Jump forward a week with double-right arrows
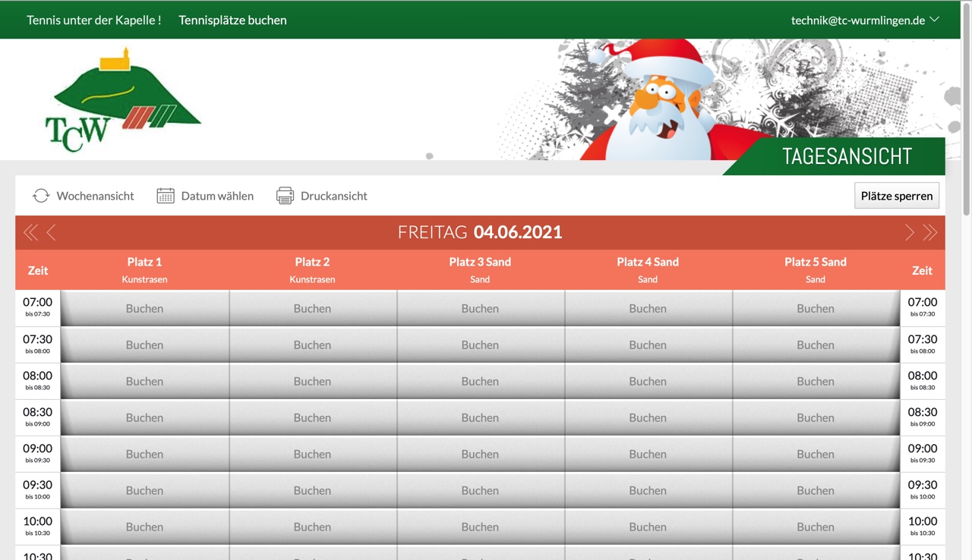The image size is (972, 560). (x=930, y=232)
